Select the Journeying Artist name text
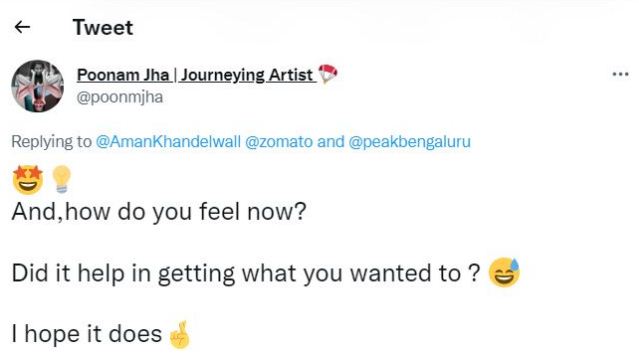 pyautogui.click(x=247, y=75)
